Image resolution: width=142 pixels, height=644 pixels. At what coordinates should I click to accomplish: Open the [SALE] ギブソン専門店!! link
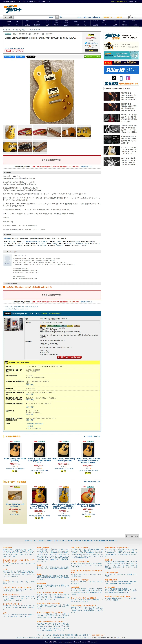pos(14,51)
